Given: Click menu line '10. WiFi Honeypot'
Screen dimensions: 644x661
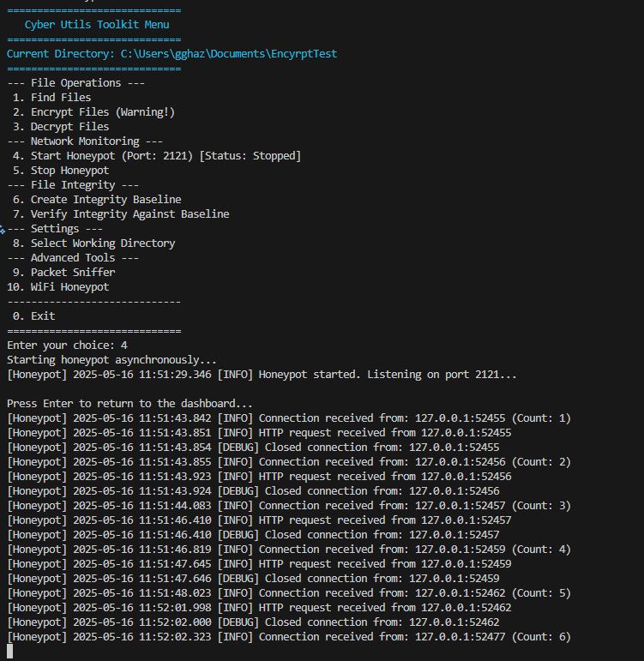Looking at the screenshot, I should (x=57, y=287).
